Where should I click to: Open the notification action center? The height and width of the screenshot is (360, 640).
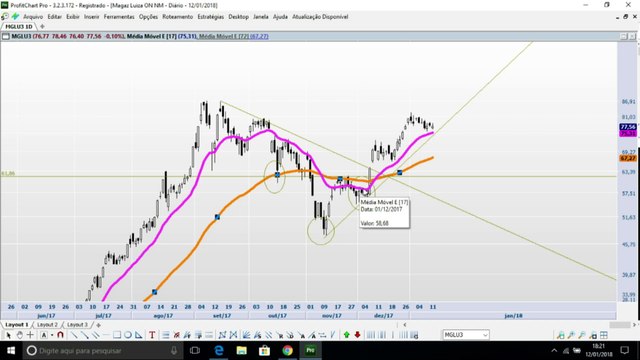(624, 351)
